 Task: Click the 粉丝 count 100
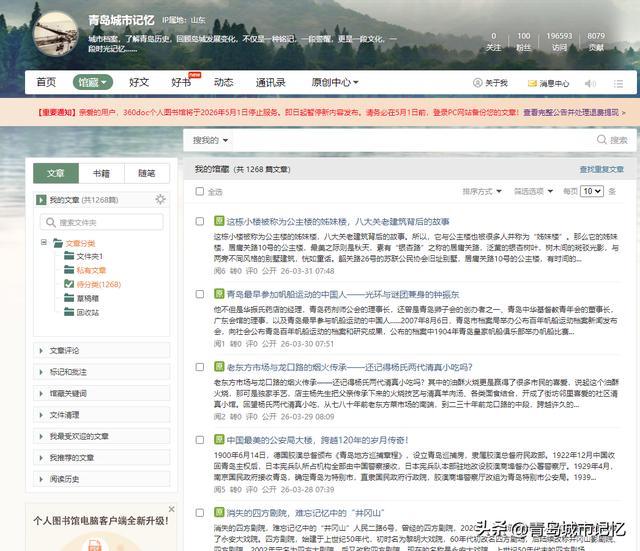tap(524, 36)
